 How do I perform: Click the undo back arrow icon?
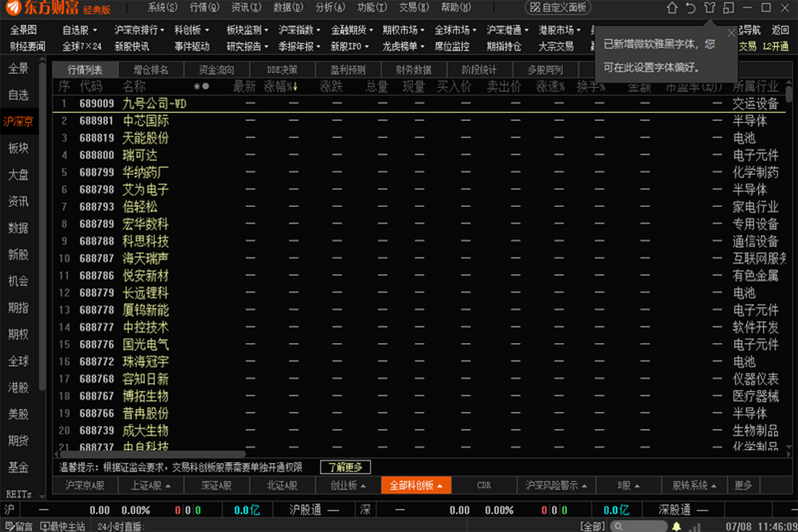point(690,8)
